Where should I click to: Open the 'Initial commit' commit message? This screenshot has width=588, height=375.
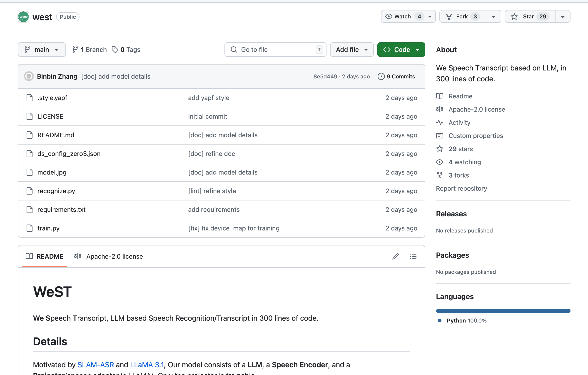[x=208, y=116]
